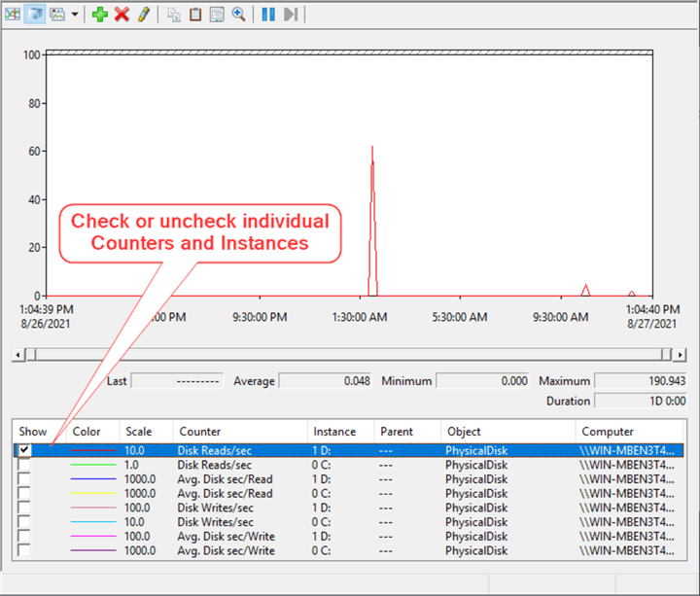This screenshot has width=700, height=596.
Task: Click the magenta color line for Avg. Disk sec/Write 1 D:
Action: tap(93, 536)
